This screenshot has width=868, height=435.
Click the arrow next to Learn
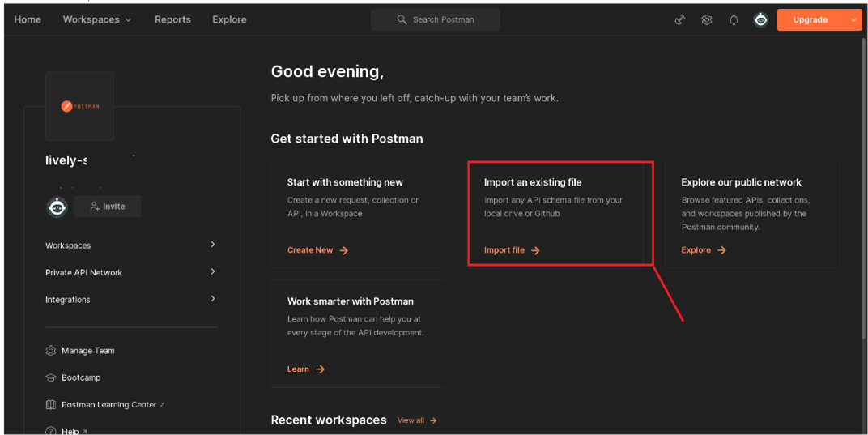[x=321, y=369]
